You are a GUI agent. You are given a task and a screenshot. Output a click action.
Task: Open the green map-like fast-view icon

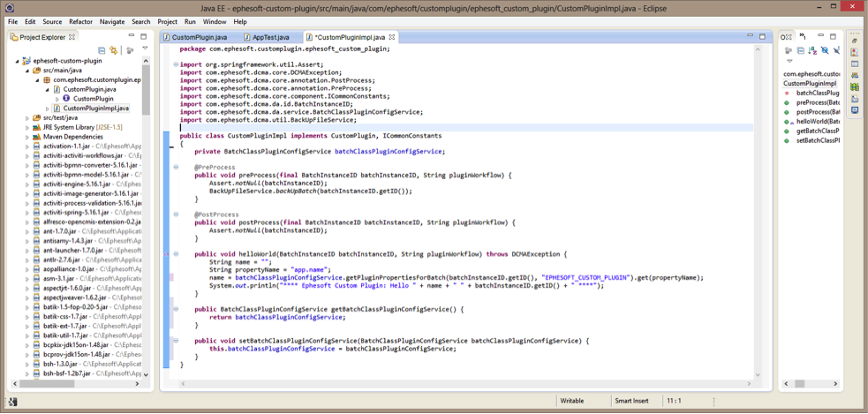[854, 87]
